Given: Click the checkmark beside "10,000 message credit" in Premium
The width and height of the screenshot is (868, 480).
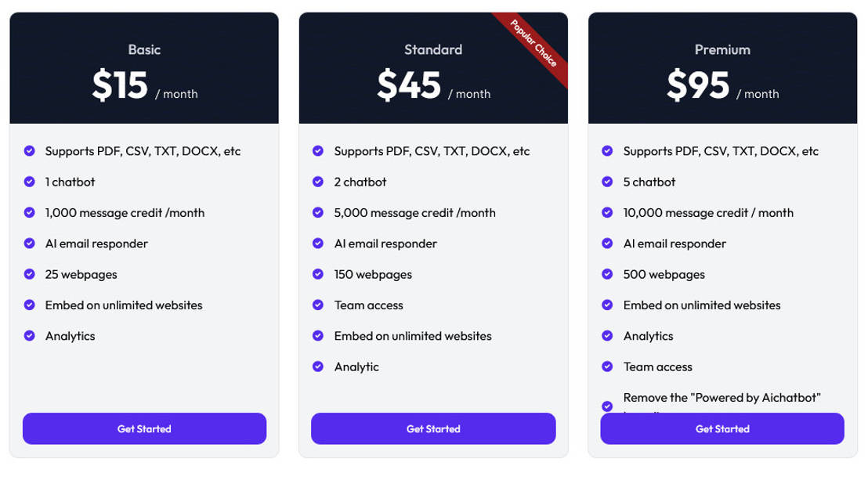Looking at the screenshot, I should coord(607,212).
